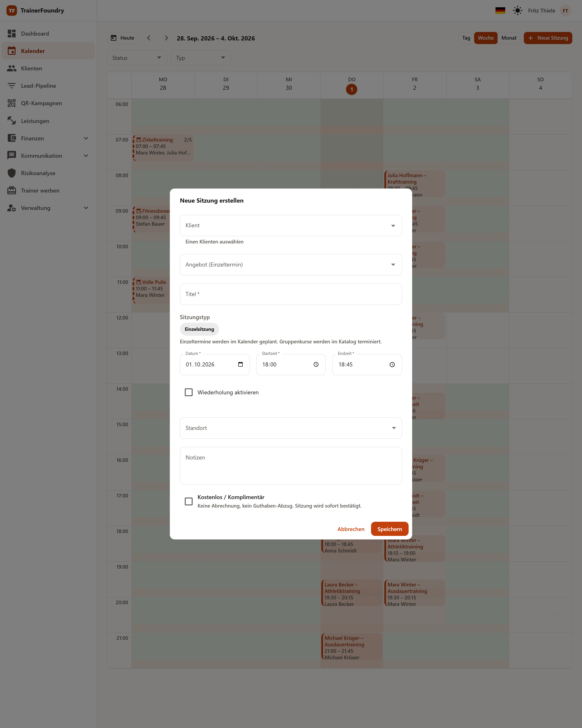The image size is (582, 728).
Task: Open the Risikoanalyse shield icon
Action: (12, 173)
